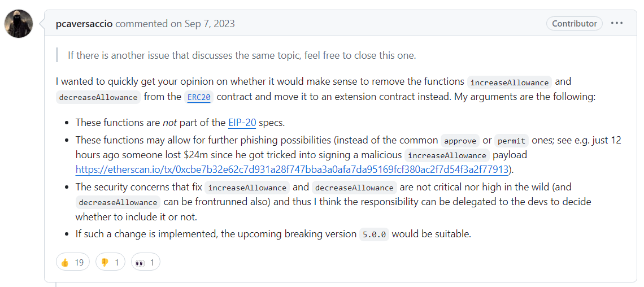Follow the ERC20 contract link
Image resolution: width=644 pixels, height=287 pixels.
(x=199, y=97)
